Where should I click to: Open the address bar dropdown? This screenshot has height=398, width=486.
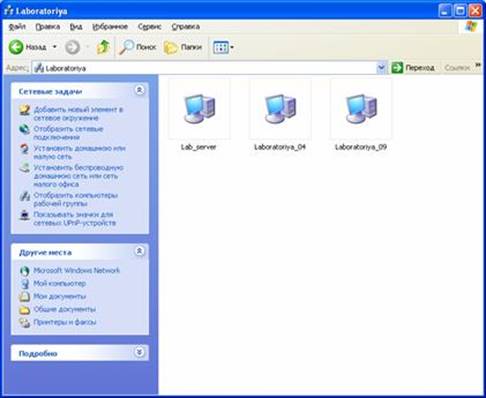381,68
